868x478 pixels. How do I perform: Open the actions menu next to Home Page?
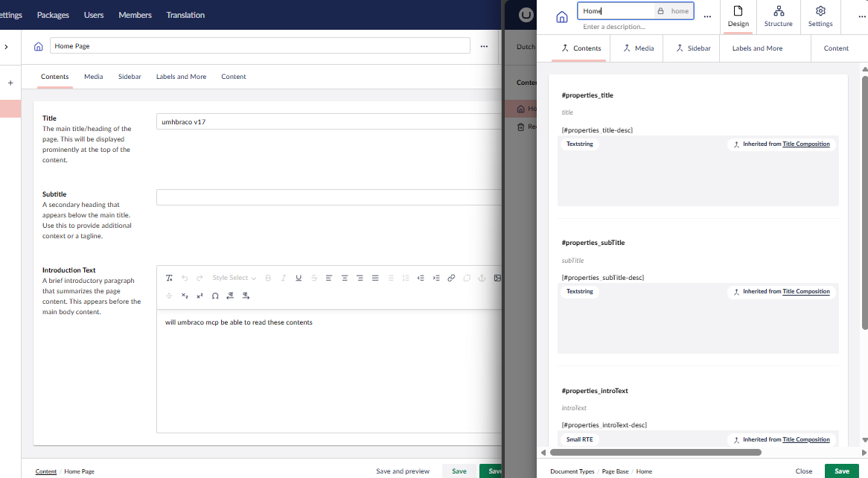click(x=484, y=45)
